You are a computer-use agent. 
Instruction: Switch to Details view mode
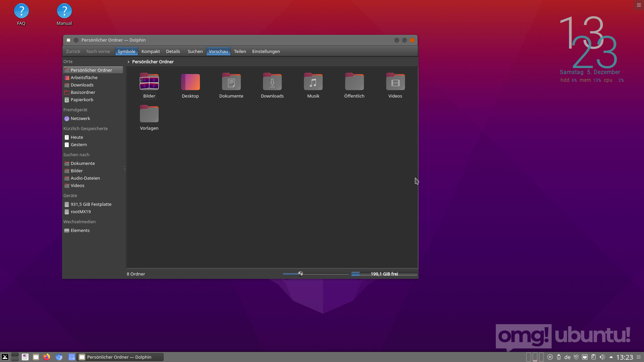coord(173,51)
